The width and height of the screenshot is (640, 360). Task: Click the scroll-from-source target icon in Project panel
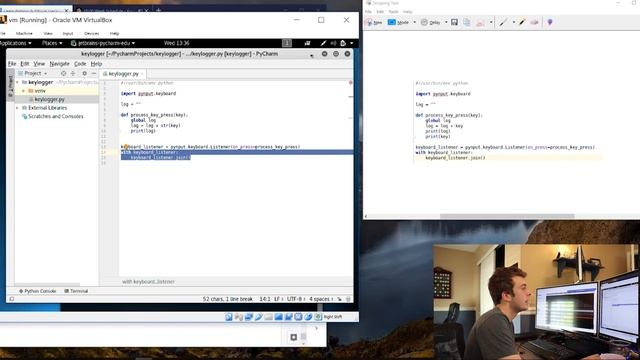point(63,73)
